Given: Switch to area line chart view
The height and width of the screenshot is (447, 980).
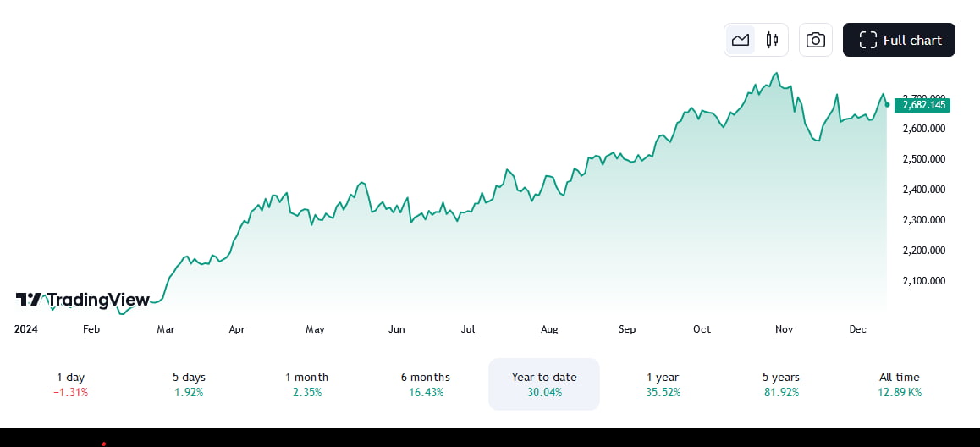Looking at the screenshot, I should [741, 40].
